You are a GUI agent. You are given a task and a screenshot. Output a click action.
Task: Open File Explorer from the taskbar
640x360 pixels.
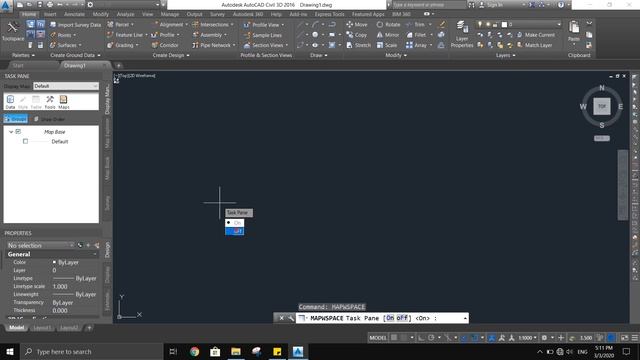[x=236, y=351]
